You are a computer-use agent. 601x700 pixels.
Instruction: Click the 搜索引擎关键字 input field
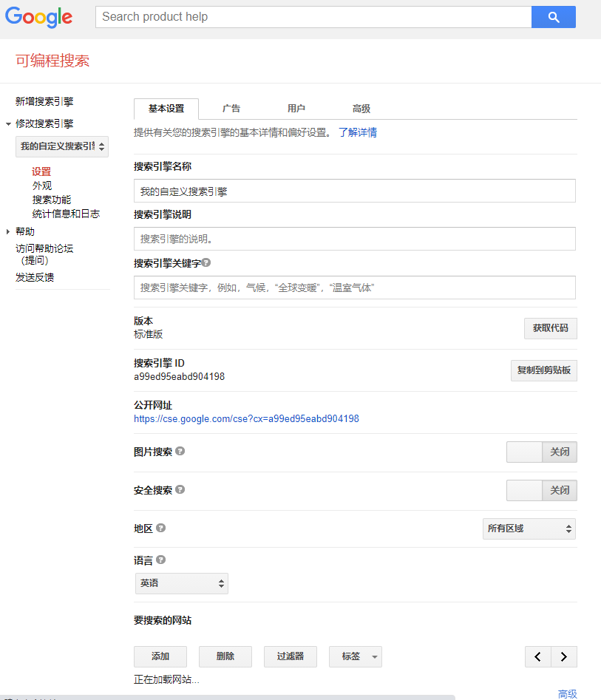pos(355,288)
